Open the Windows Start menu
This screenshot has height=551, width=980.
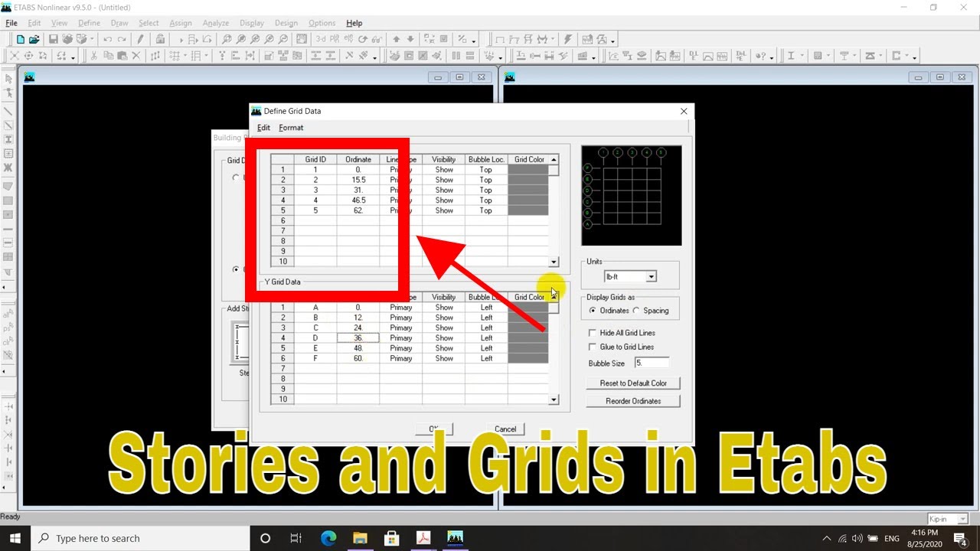(15, 538)
